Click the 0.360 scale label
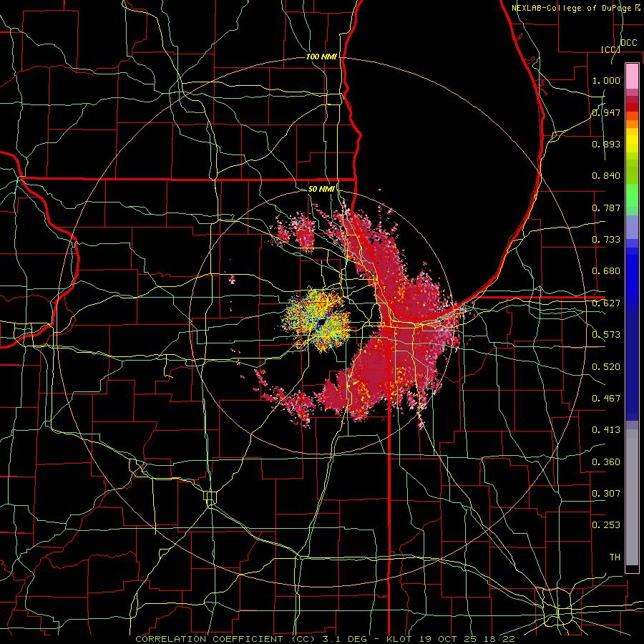This screenshot has height=644, width=644. pyautogui.click(x=606, y=462)
